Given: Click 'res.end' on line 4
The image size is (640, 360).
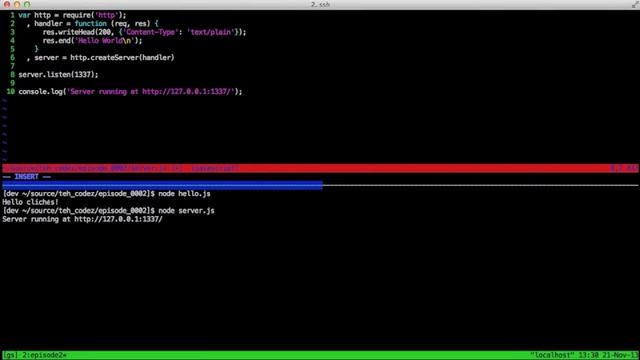Looking at the screenshot, I should pyautogui.click(x=56, y=41).
